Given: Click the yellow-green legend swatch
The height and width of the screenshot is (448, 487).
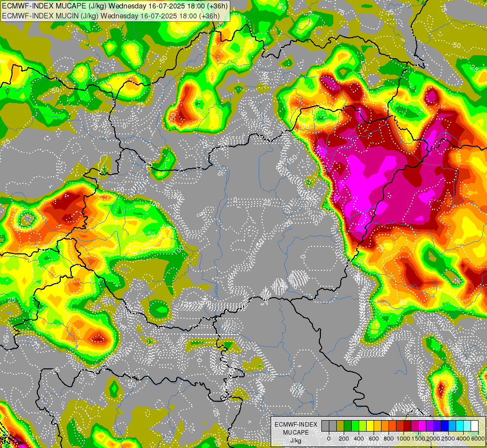Looking at the screenshot, I should (363, 426).
